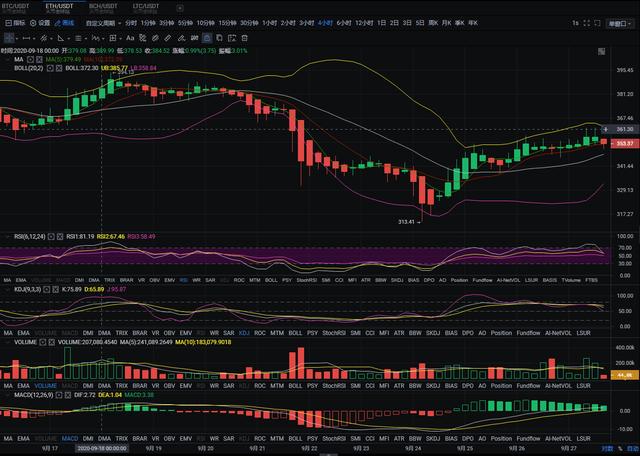Viewport: 640px width, 456px height.
Task: Switch VOLUME panel to OBV indicator
Action: pyautogui.click(x=169, y=386)
